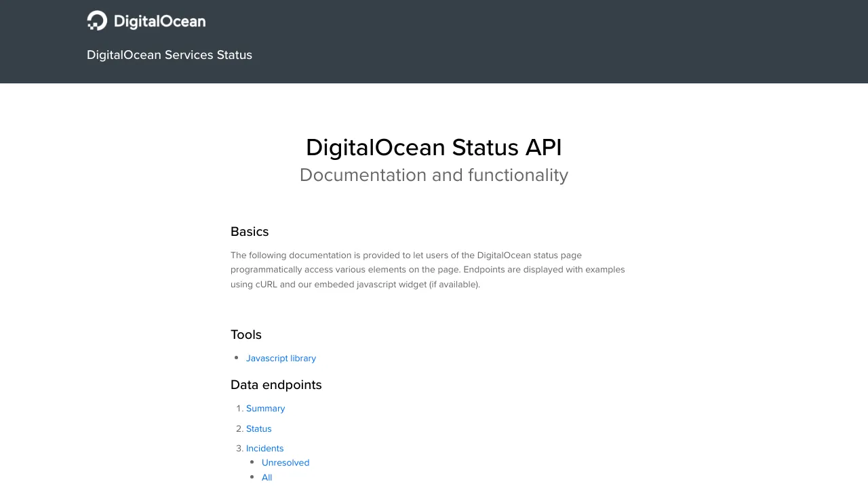Open the DigitalOcean Services Status link
Image resolution: width=868 pixels, height=488 pixels.
170,55
